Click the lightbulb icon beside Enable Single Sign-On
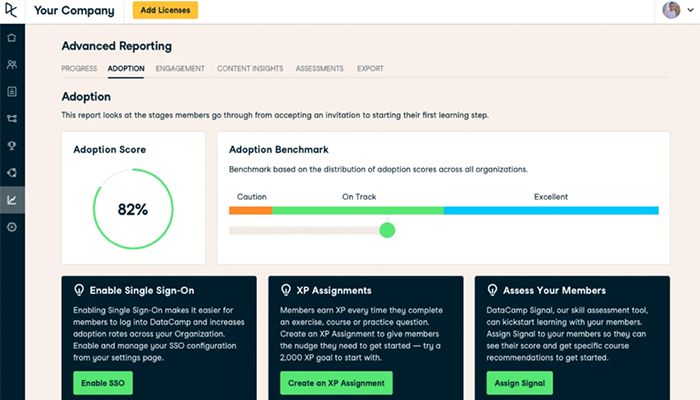Image resolution: width=700 pixels, height=400 pixels. 79,290
